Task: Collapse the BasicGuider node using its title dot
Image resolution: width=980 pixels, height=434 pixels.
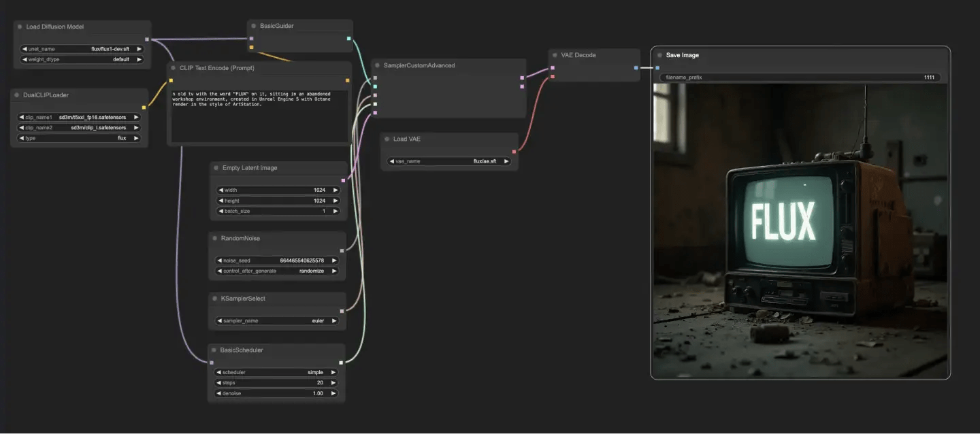Action: [x=254, y=26]
